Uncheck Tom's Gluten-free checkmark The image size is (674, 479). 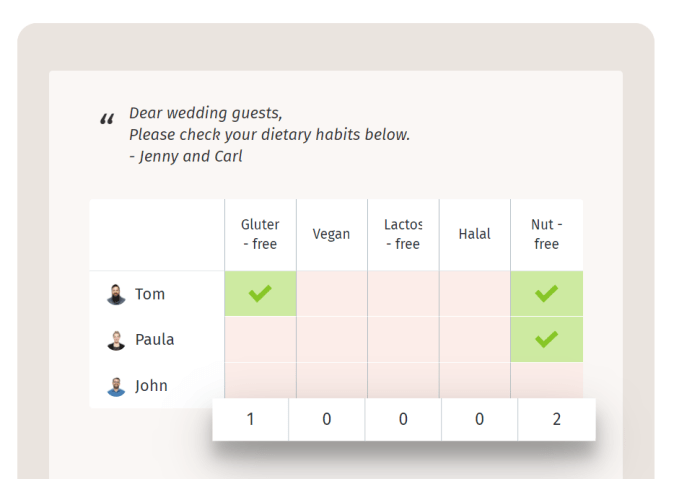(x=260, y=294)
